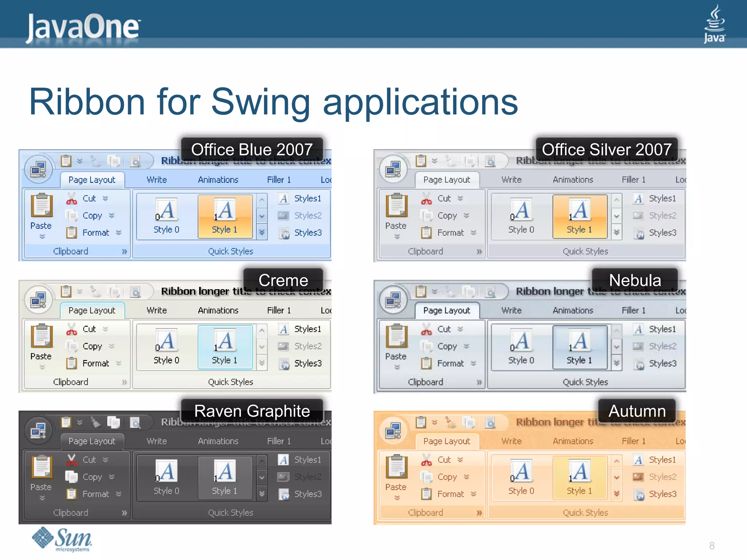This screenshot has height=560, width=747.
Task: Select Style 1 gallery item in Creme ribbon
Action: [x=225, y=347]
